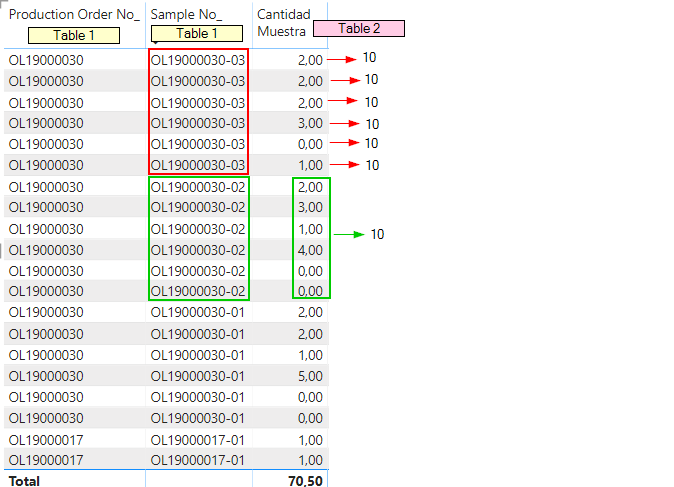Viewport: 674px width, 487px height.
Task: Select OL19000030-02 sample in the 4,00 row
Action: 198,250
